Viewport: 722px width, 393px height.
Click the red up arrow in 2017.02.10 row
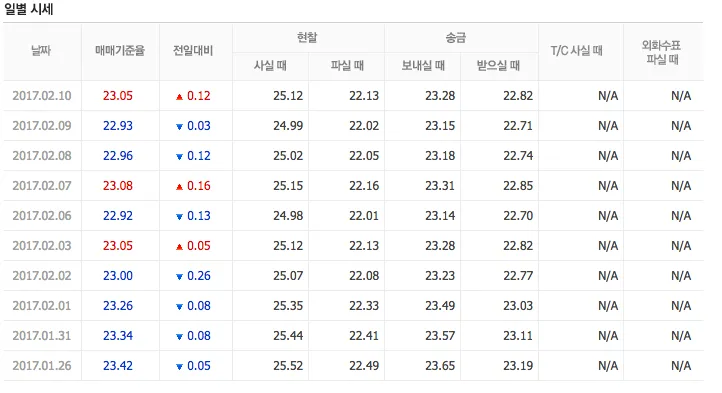tap(180, 97)
